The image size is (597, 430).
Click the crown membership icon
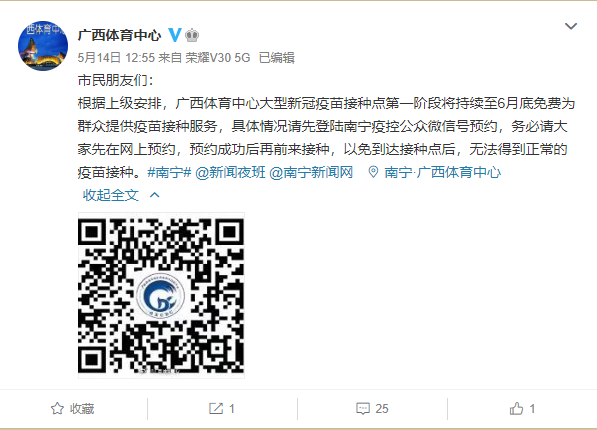[192, 35]
